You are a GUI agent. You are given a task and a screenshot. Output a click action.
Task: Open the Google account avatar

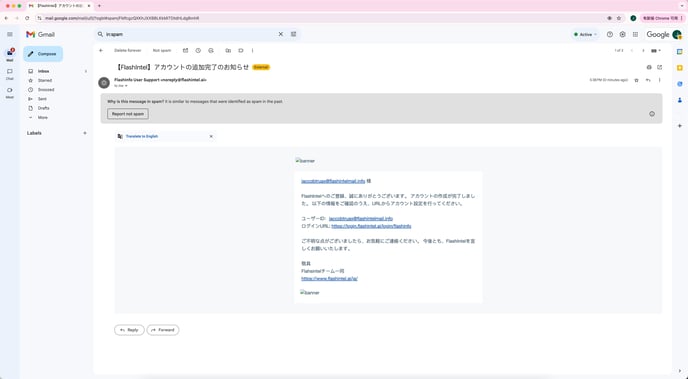677,34
